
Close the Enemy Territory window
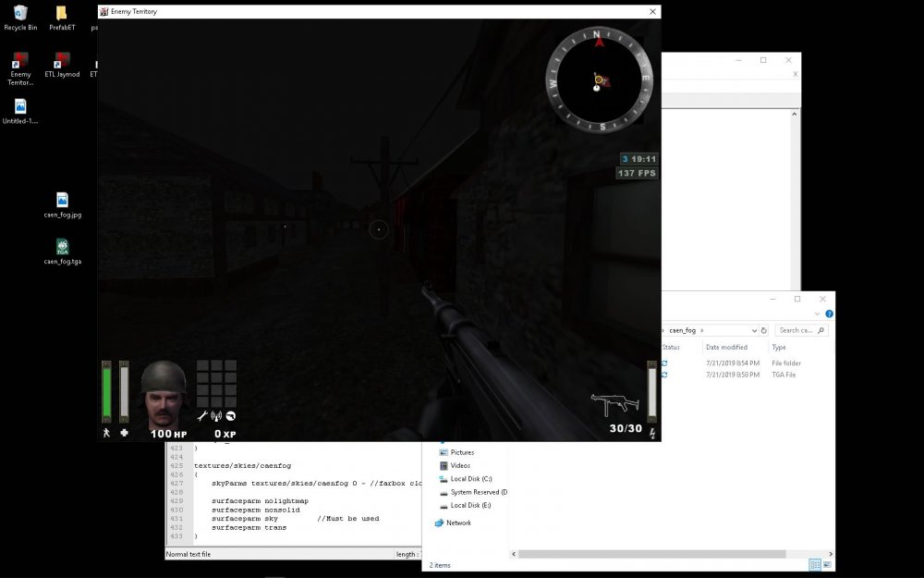[652, 11]
